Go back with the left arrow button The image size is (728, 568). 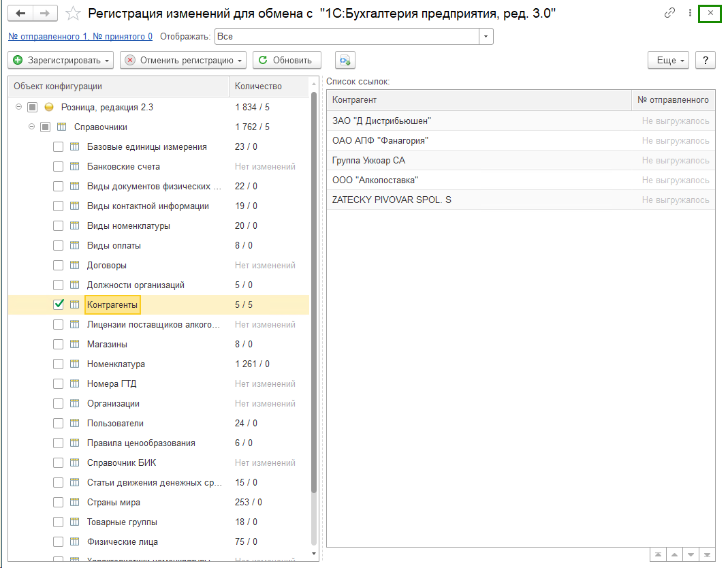point(20,14)
